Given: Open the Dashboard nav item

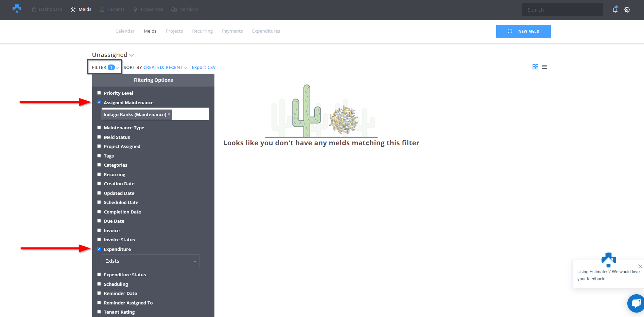Looking at the screenshot, I should [x=47, y=10].
